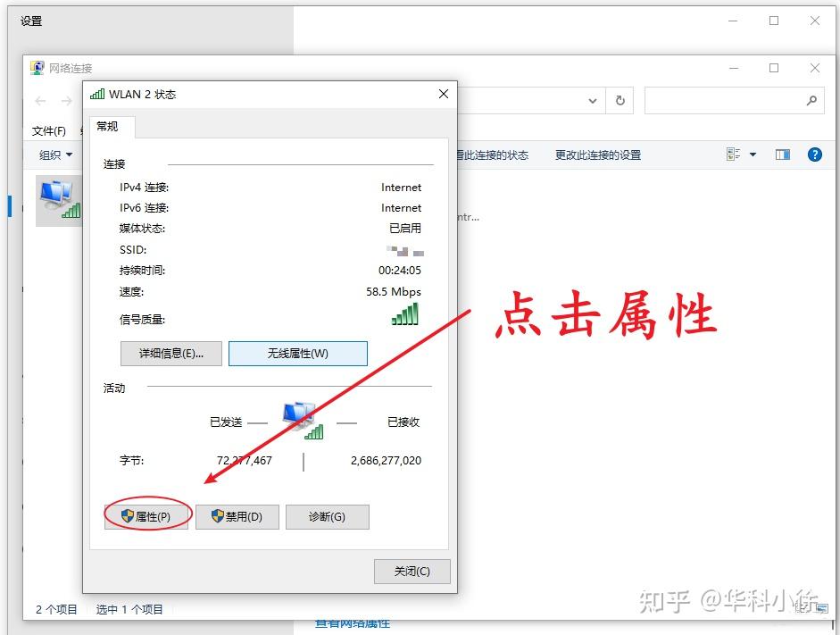Click the 网络连接 window title icon
Image resolution: width=840 pixels, height=635 pixels.
[37, 68]
